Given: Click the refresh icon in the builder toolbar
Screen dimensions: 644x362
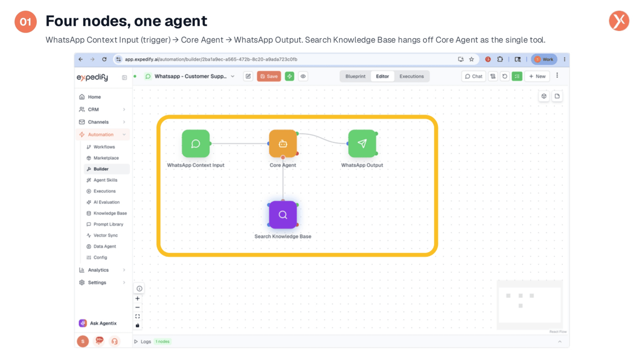Looking at the screenshot, I should point(505,76).
